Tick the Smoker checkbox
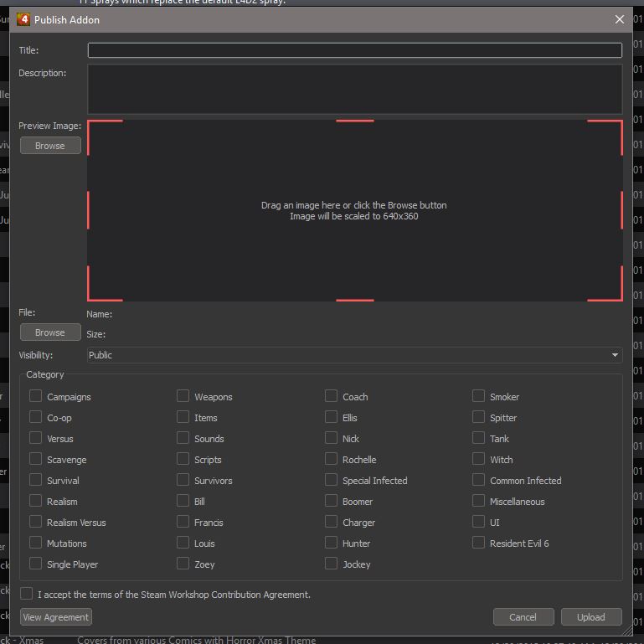Image resolution: width=644 pixels, height=644 pixels. click(478, 396)
